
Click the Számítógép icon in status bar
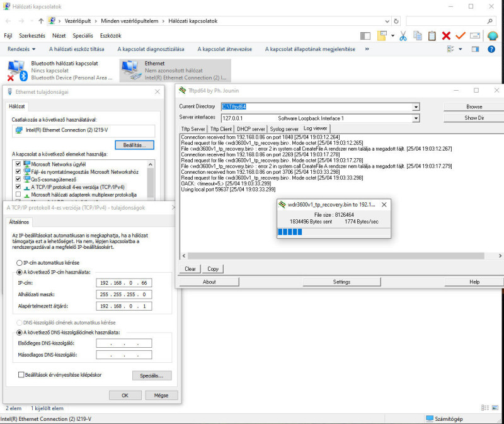click(430, 418)
